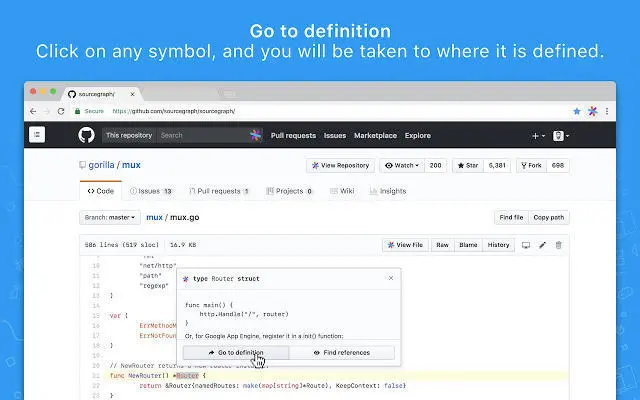Click the Sourcegraph View File button
Image resolution: width=640 pixels, height=400 pixels.
tap(405, 245)
